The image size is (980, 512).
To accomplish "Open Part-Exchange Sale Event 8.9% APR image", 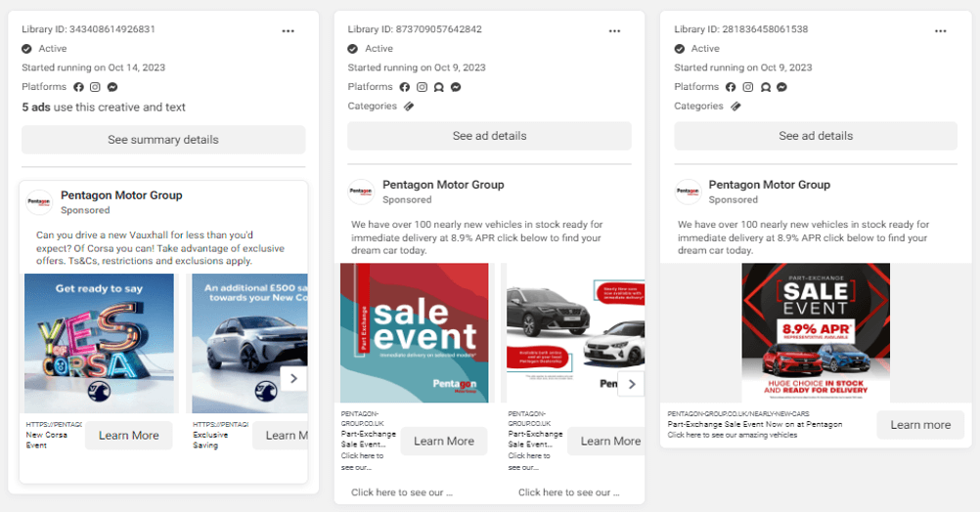I will (x=816, y=333).
